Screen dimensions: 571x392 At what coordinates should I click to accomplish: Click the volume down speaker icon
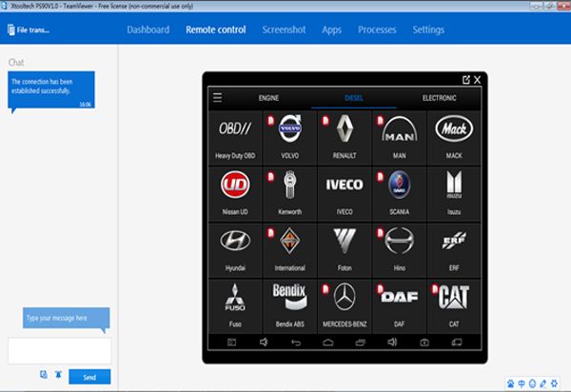pyautogui.click(x=264, y=343)
